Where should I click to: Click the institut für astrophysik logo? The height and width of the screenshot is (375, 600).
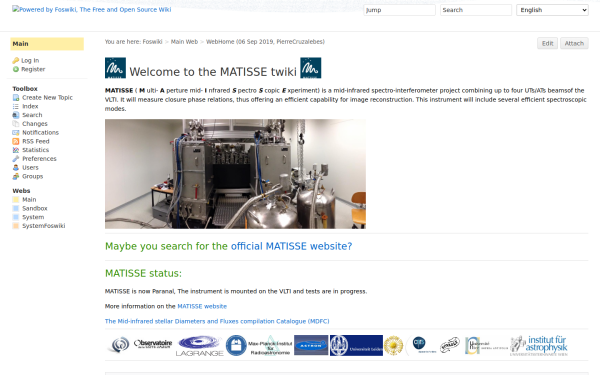pos(539,345)
